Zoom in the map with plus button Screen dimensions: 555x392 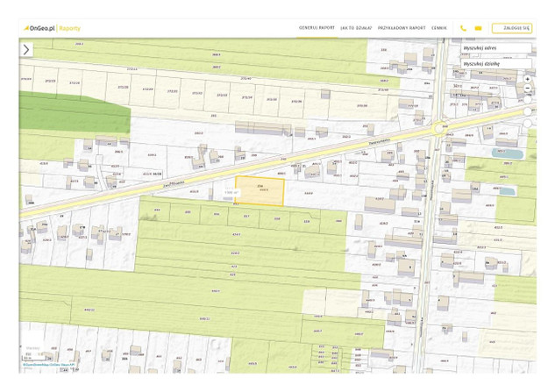528,78
